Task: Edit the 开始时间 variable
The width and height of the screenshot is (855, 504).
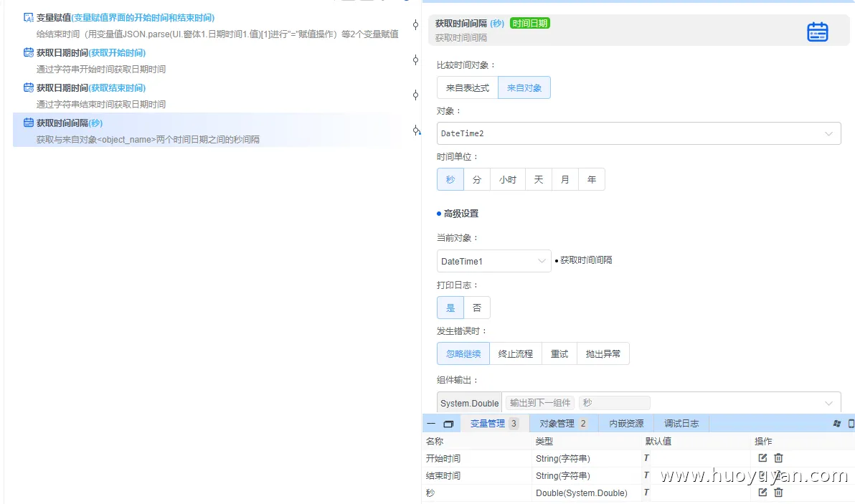Action: coord(762,457)
